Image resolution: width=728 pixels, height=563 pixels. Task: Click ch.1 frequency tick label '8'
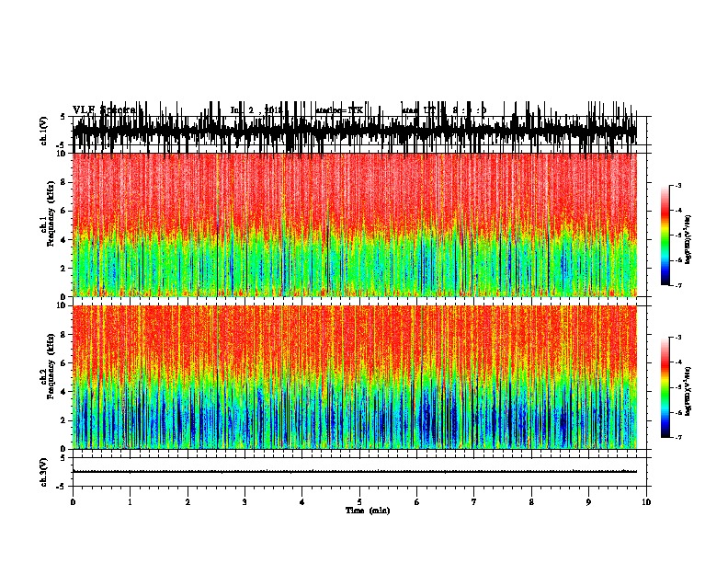[x=64, y=182]
